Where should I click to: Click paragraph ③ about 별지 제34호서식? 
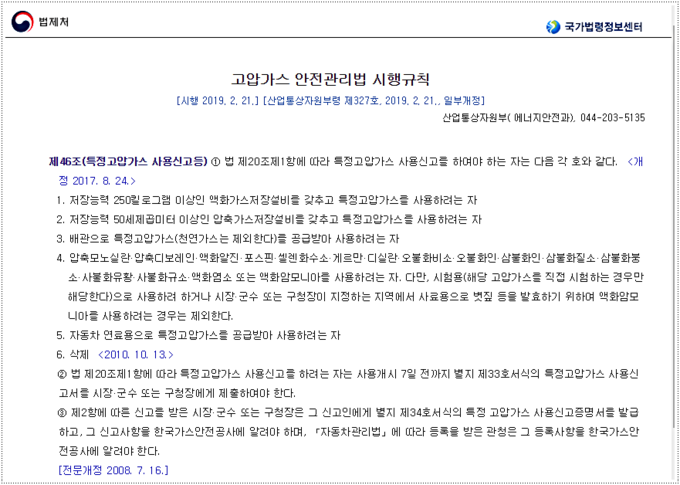click(x=348, y=432)
